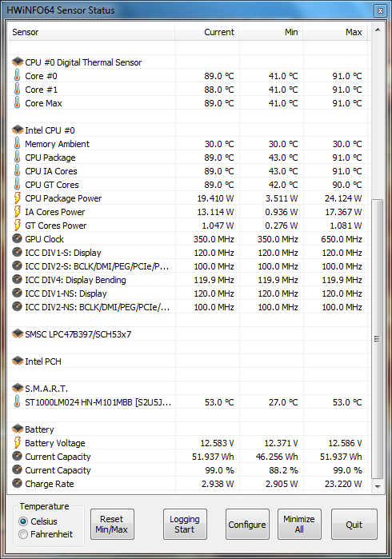Image resolution: width=392 pixels, height=559 pixels.
Task: Click the gauge icon next to Charge Rate
Action: tap(17, 483)
